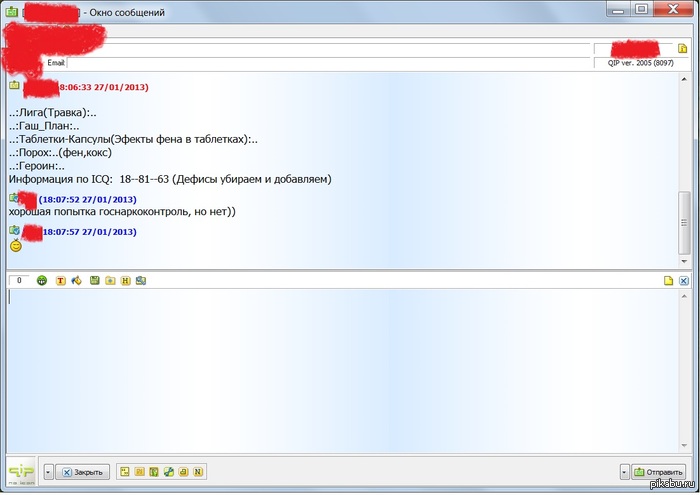Open the dropdown arrow left of Отправить
This screenshot has height=495, width=700.
pos(625,472)
